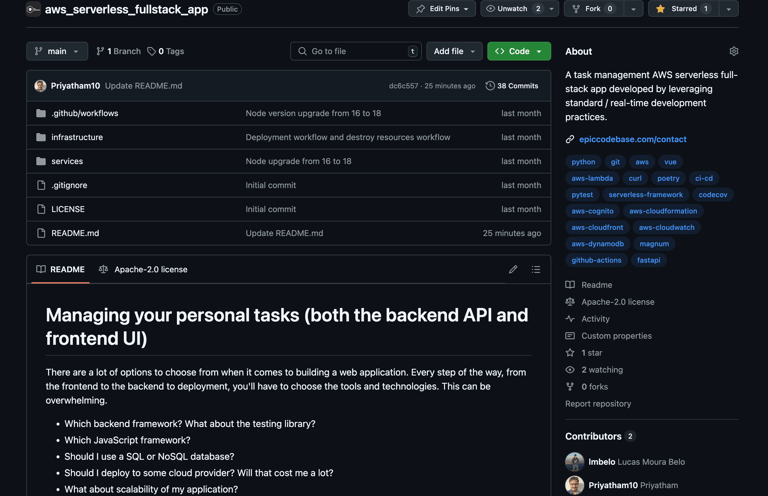Click the serverless-framework topic tag
Screen dimensions: 768x496
tap(646, 195)
